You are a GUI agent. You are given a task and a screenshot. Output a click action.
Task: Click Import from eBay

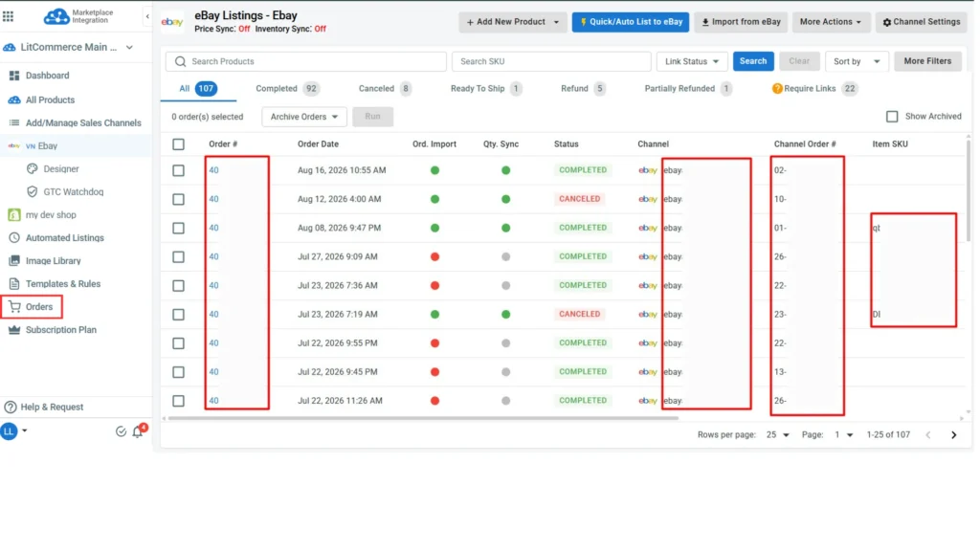pos(741,22)
